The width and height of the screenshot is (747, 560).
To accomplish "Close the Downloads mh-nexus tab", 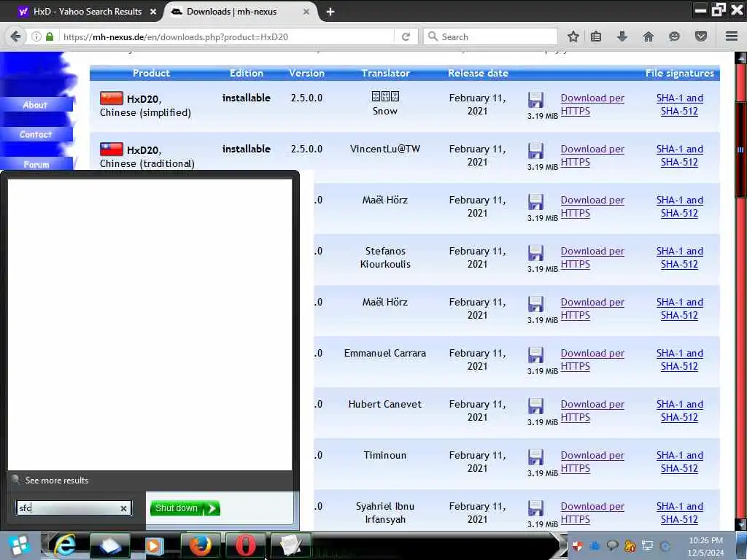I will pos(306,12).
